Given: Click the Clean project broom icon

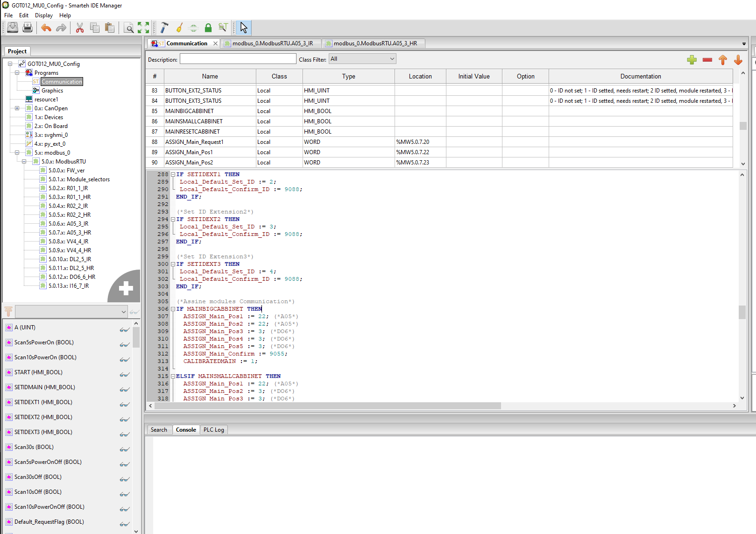Looking at the screenshot, I should pos(179,28).
